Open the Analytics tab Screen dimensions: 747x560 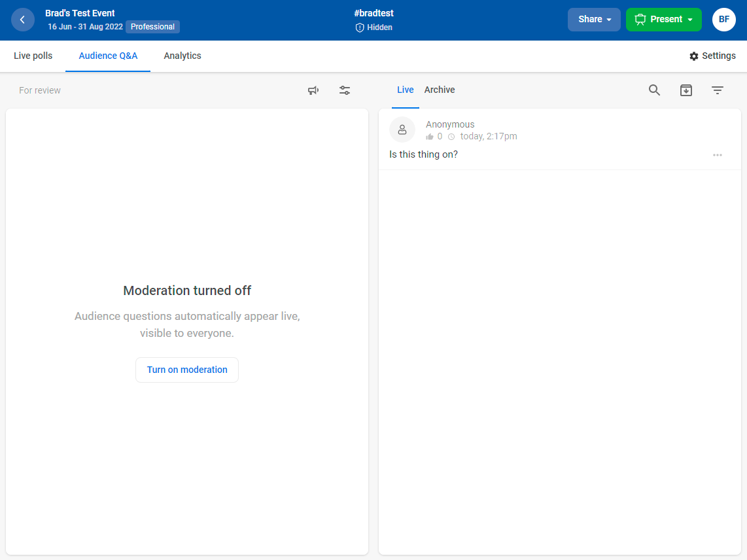click(x=182, y=56)
